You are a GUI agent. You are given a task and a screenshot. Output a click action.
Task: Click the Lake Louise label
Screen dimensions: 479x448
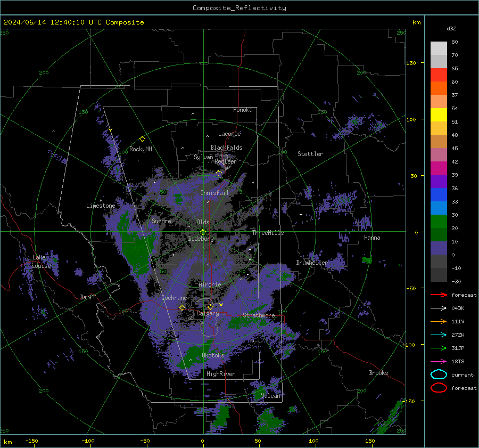42,262
